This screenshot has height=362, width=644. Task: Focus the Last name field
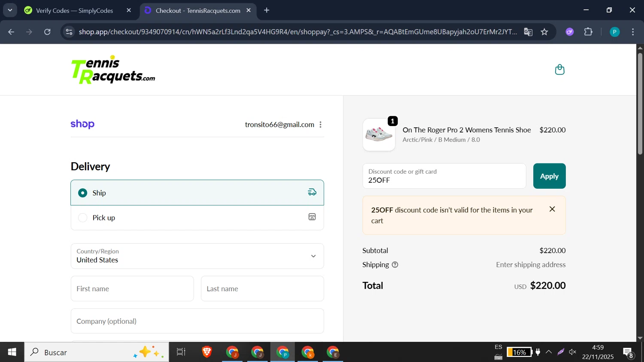tap(262, 289)
